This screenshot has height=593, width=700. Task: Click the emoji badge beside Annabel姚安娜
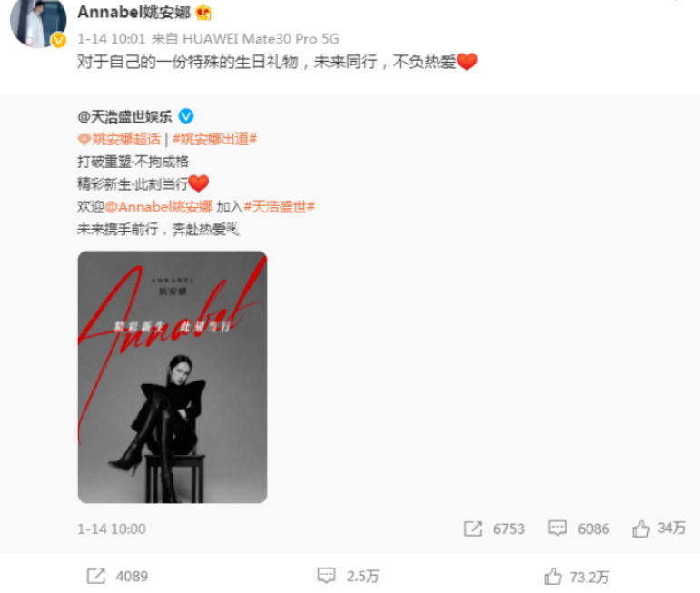(x=203, y=12)
